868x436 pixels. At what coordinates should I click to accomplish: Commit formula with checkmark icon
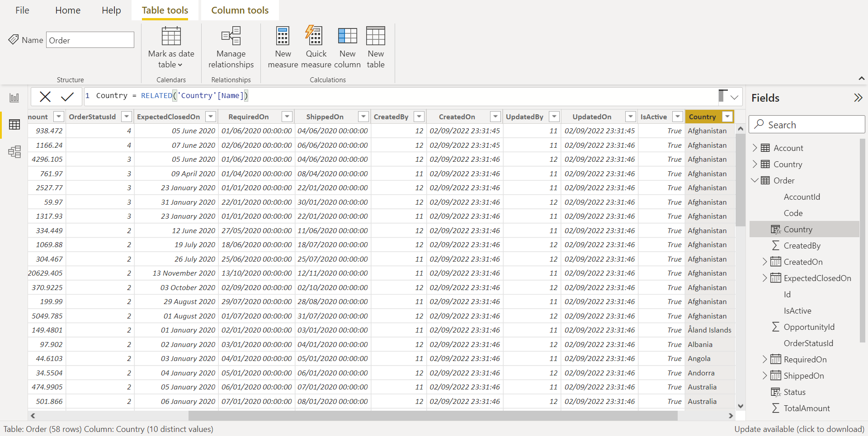click(67, 96)
